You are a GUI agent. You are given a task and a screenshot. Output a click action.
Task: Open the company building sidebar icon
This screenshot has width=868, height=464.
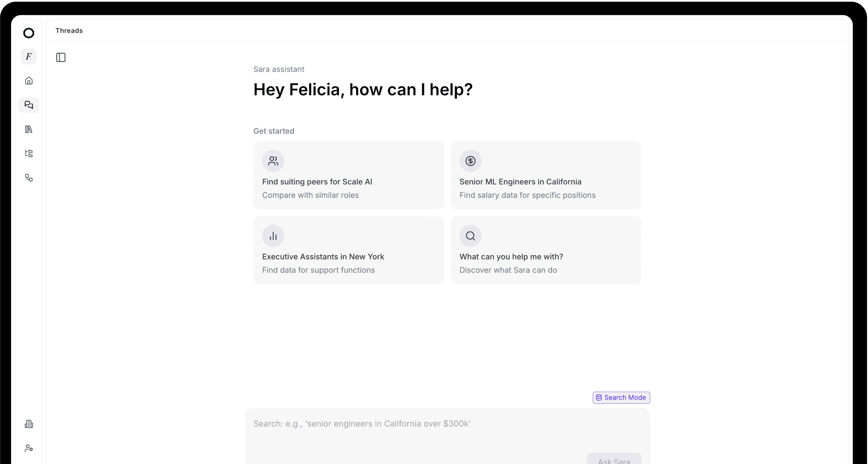pos(29,424)
